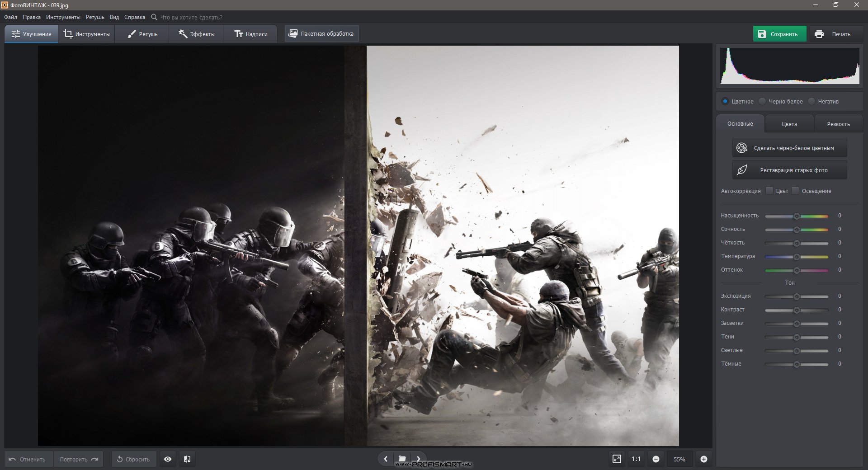The width and height of the screenshot is (868, 470).
Task: Select the Цветное radio button
Action: click(725, 101)
